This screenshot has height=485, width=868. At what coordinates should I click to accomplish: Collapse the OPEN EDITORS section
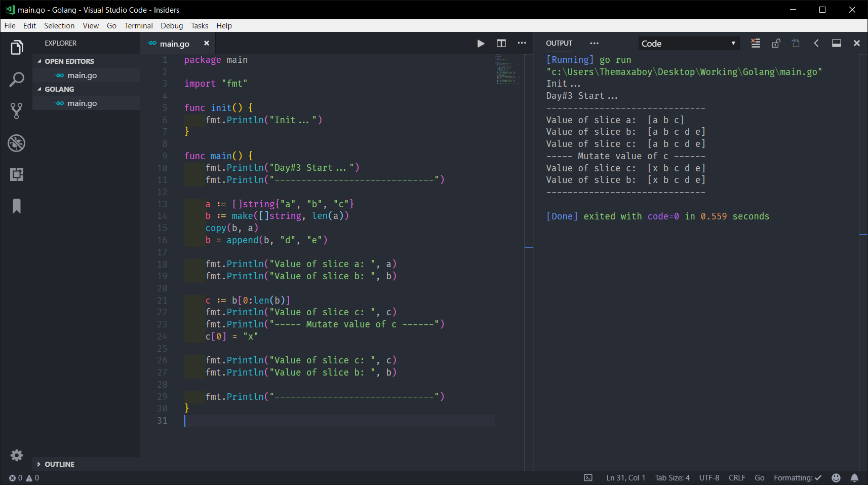click(x=69, y=61)
